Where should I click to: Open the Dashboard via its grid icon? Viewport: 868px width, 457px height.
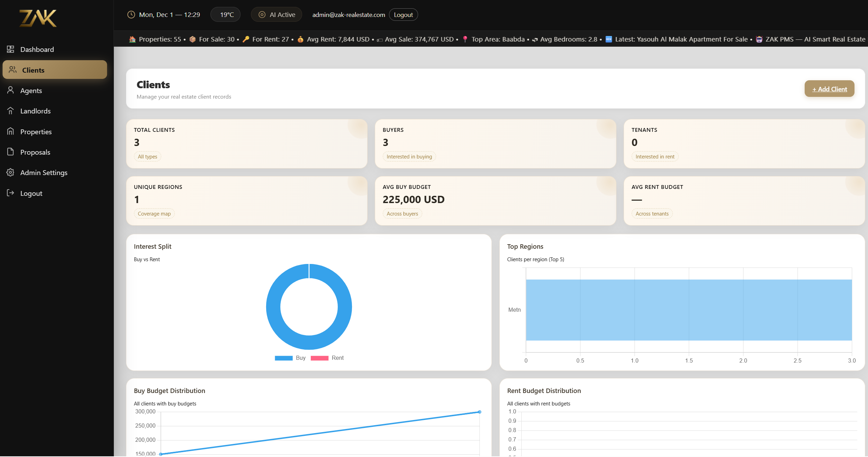(10, 49)
